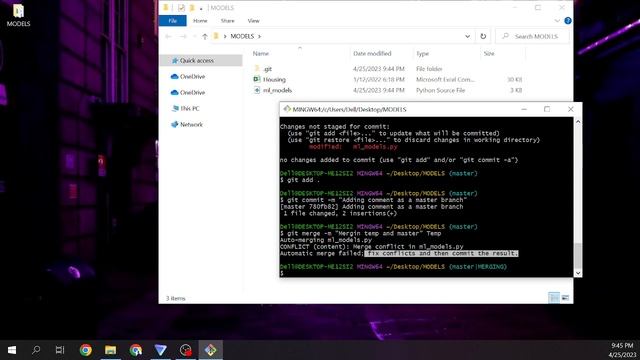640x360 pixels.
Task: Switch to the Home ribbon tab
Action: [200, 21]
